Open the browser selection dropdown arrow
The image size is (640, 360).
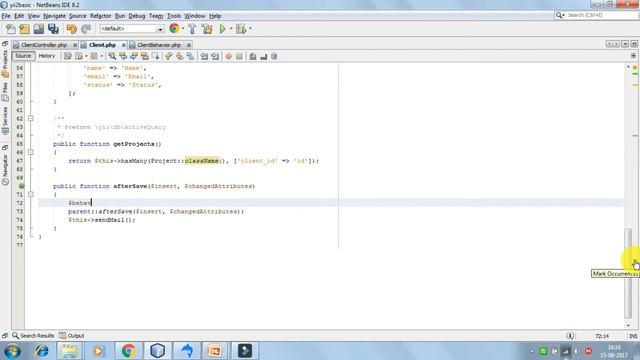[183, 29]
